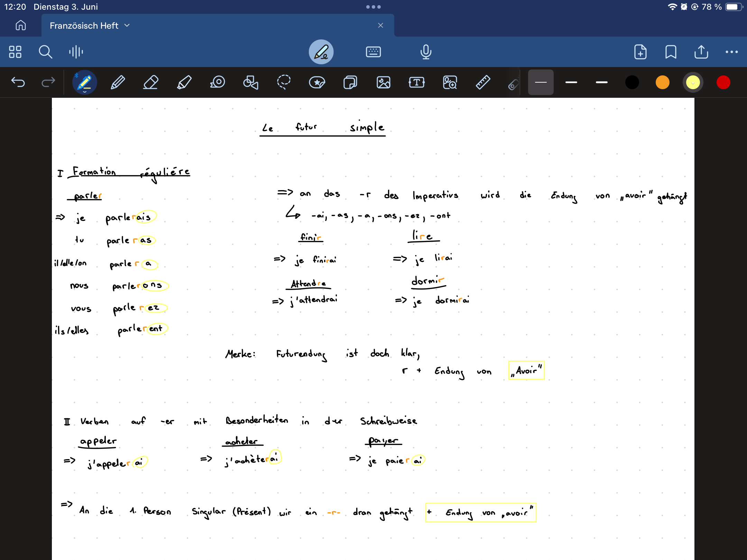Select the Shapes tool

pos(251,82)
